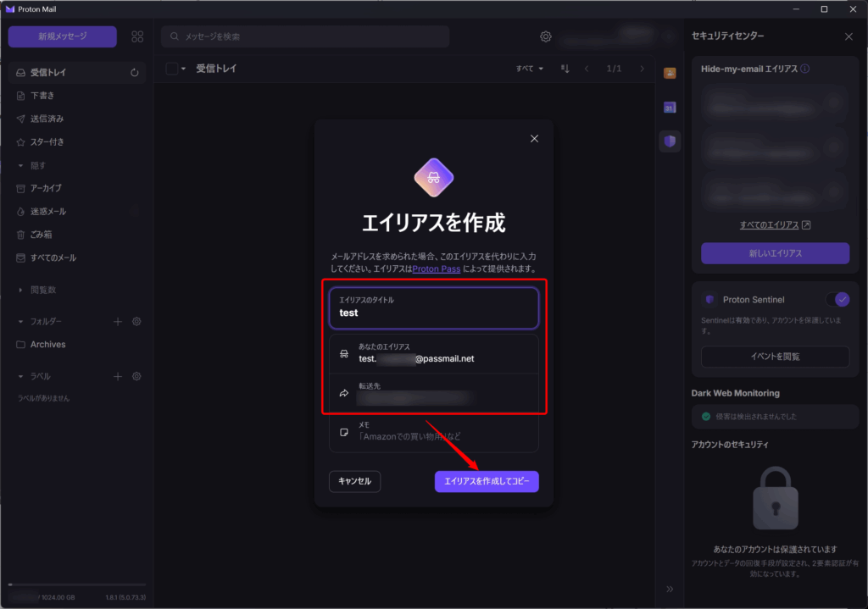
Task: Select the Archives custom folder
Action: pos(77,344)
